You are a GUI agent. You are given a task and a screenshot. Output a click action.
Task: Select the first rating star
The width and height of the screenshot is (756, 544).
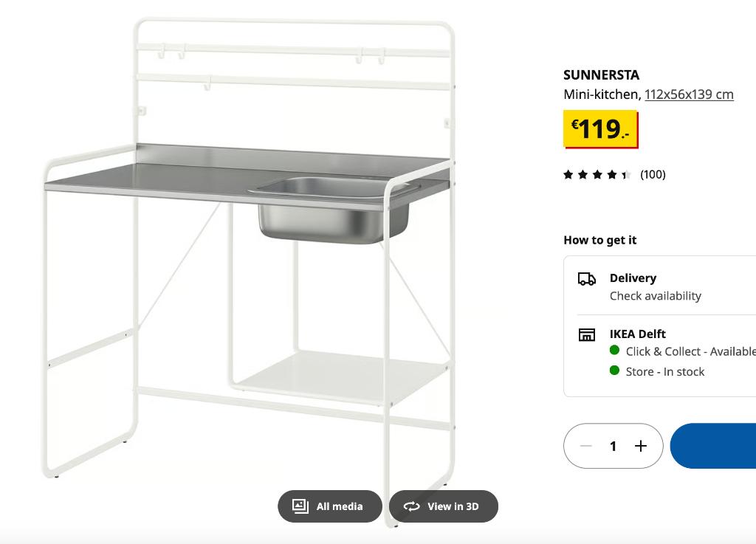click(568, 174)
